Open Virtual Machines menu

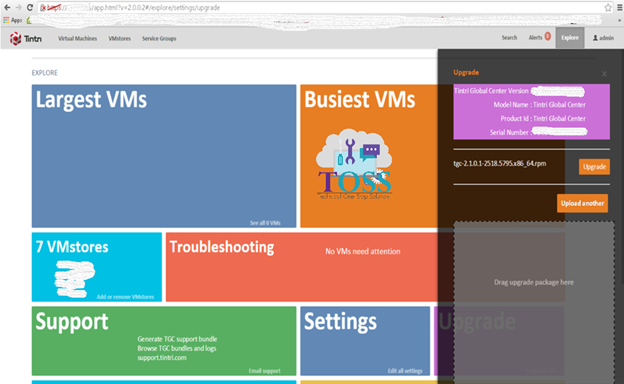coord(77,39)
